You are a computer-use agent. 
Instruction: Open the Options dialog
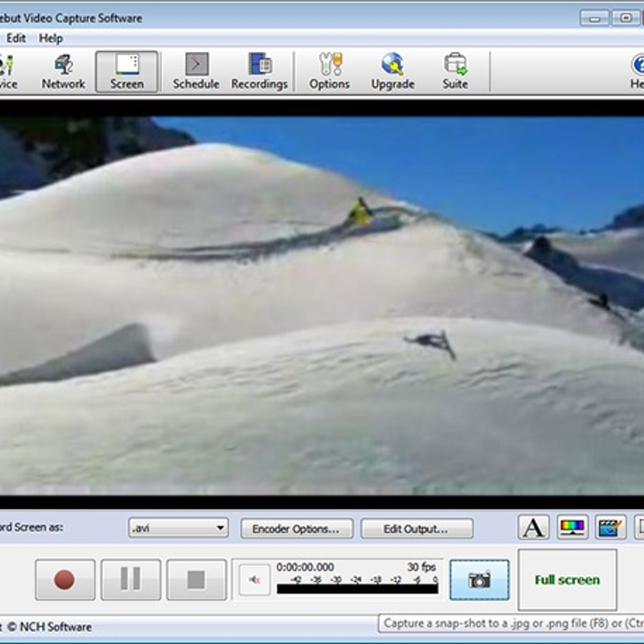click(x=329, y=72)
